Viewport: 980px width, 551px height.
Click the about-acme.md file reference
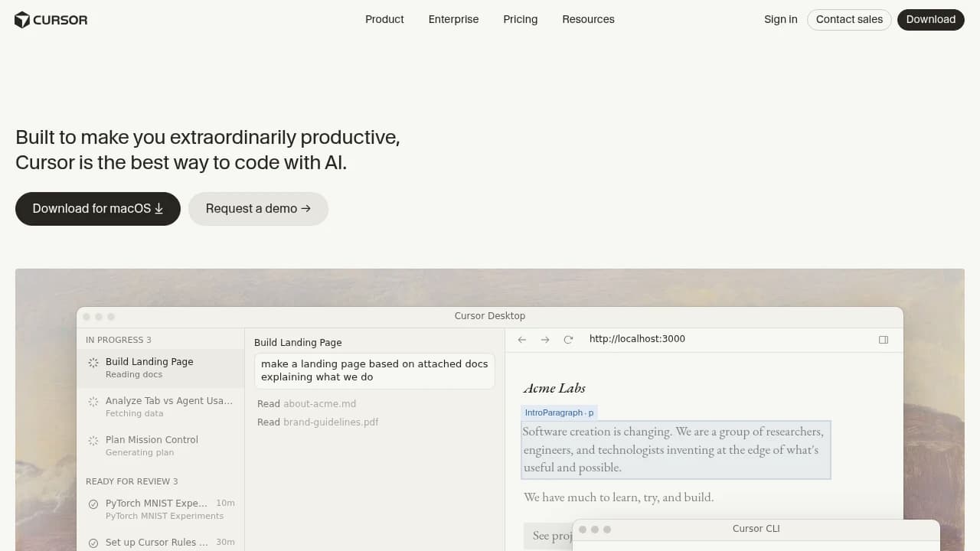(x=320, y=404)
